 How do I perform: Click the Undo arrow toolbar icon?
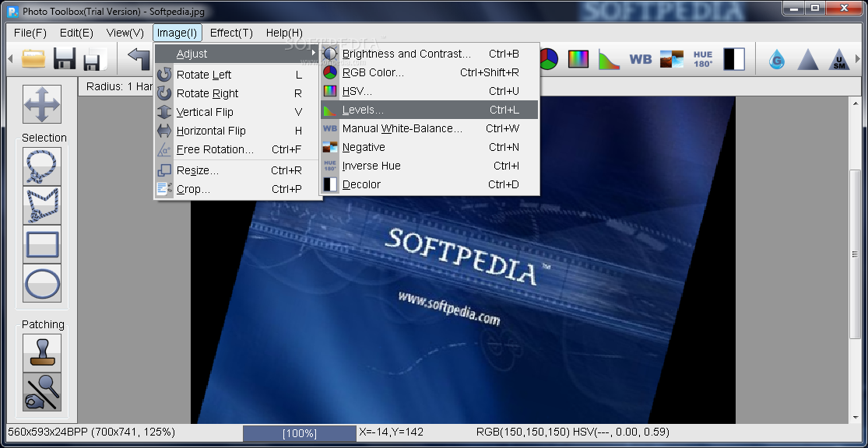coord(139,59)
